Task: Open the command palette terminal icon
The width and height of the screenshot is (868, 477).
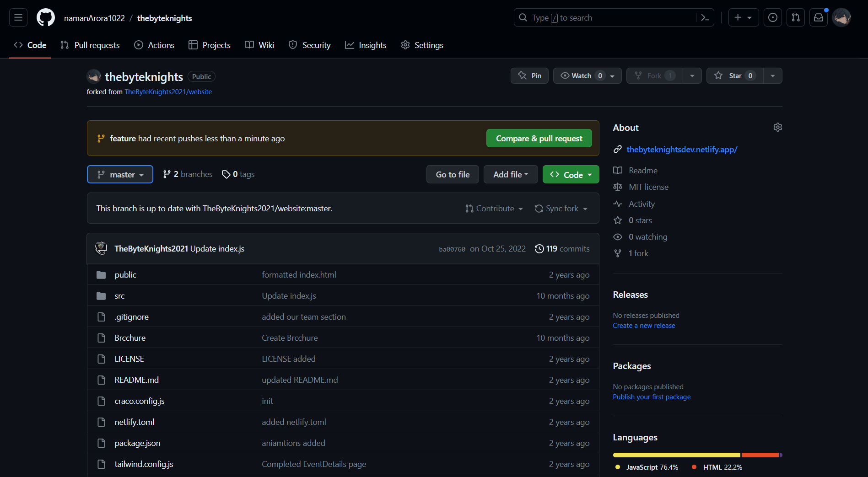Action: pyautogui.click(x=704, y=17)
